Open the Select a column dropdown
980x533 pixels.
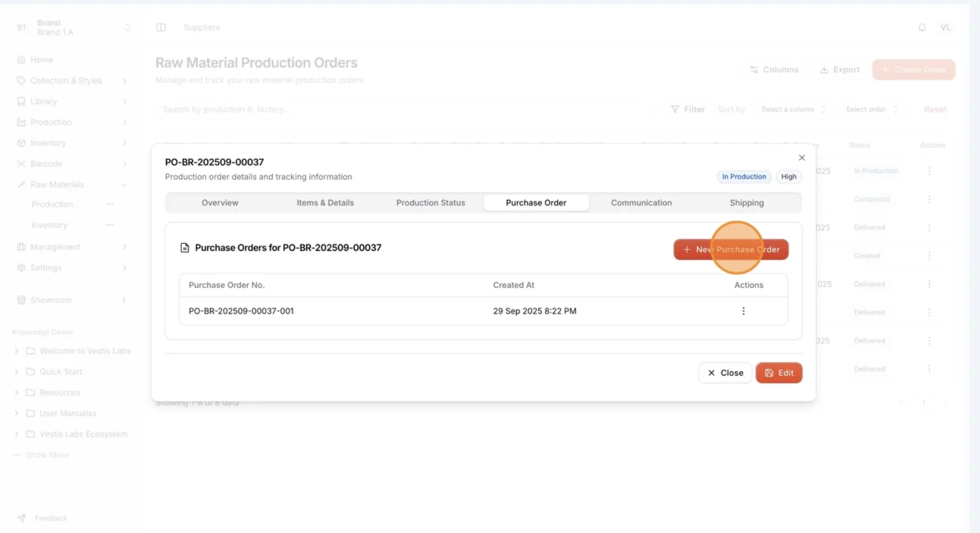click(793, 110)
